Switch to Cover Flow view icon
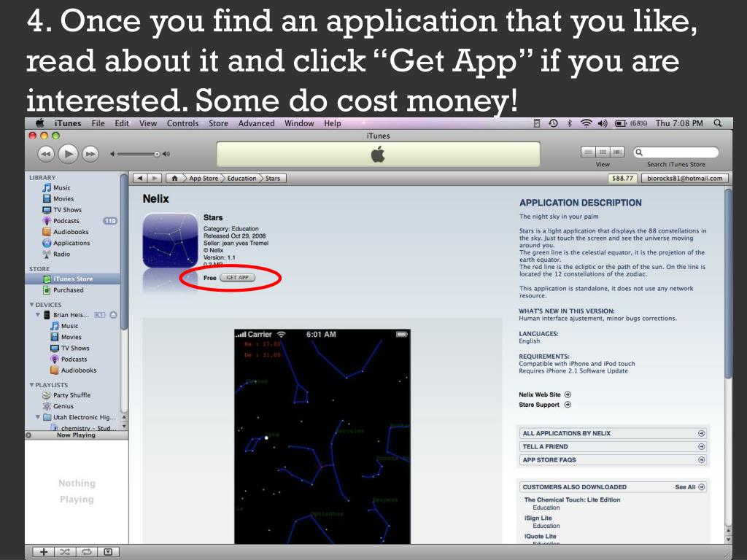 [617, 152]
